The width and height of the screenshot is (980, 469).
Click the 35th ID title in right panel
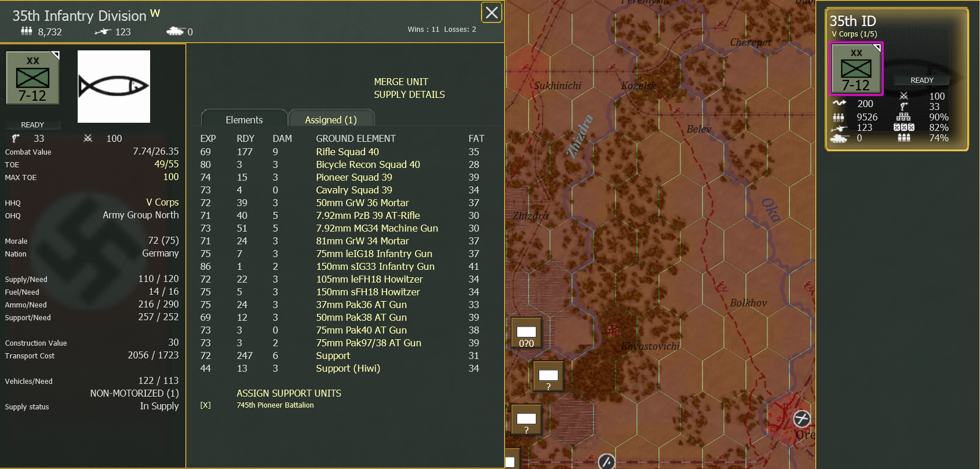coord(853,21)
